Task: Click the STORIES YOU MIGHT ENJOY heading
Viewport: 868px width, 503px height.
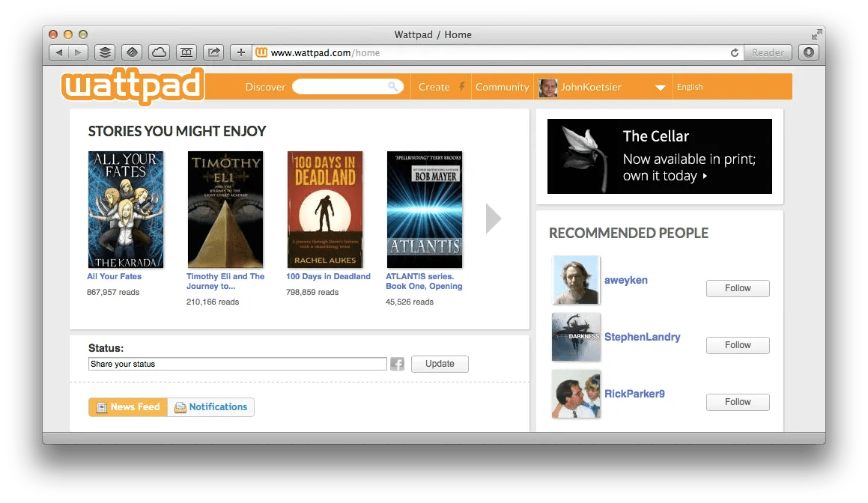Action: click(177, 131)
